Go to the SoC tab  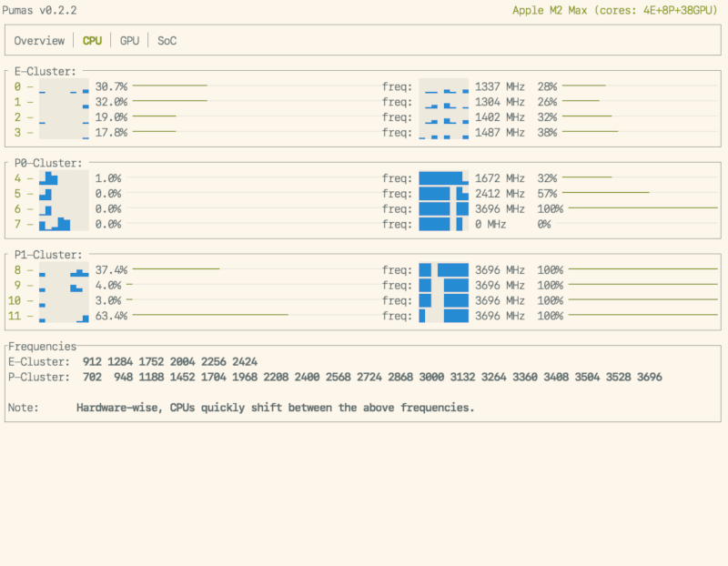(167, 41)
